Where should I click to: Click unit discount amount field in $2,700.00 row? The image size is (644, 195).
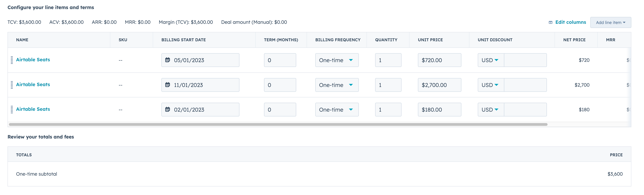525,85
